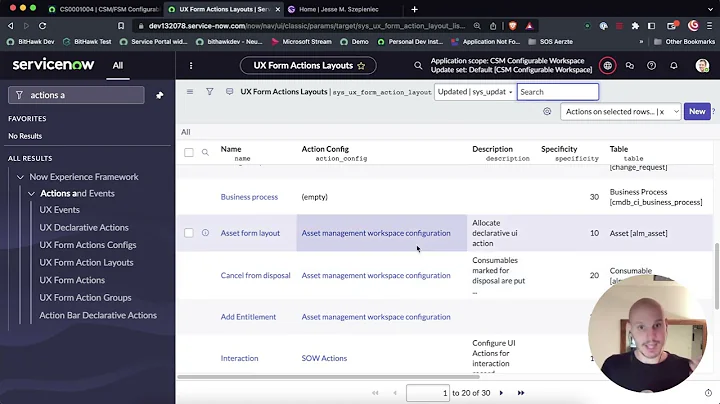The height and width of the screenshot is (404, 720).
Task: Open the user profile avatar menu
Action: (x=702, y=66)
